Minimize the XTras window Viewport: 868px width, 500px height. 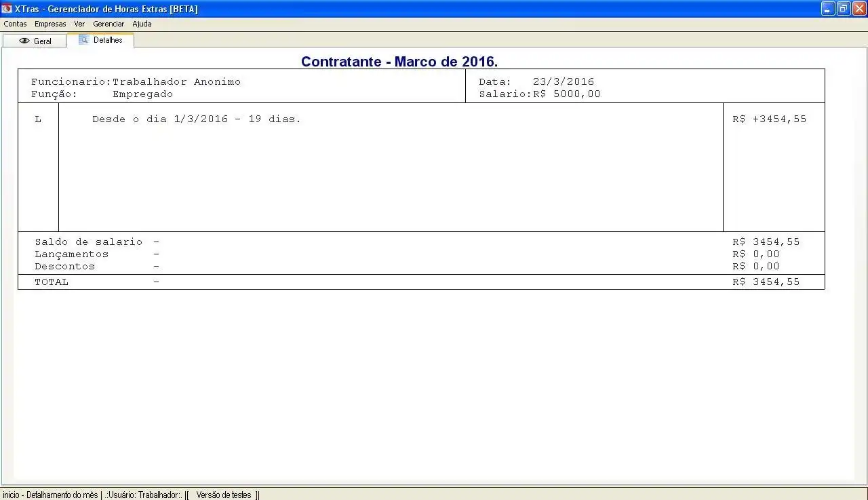828,9
